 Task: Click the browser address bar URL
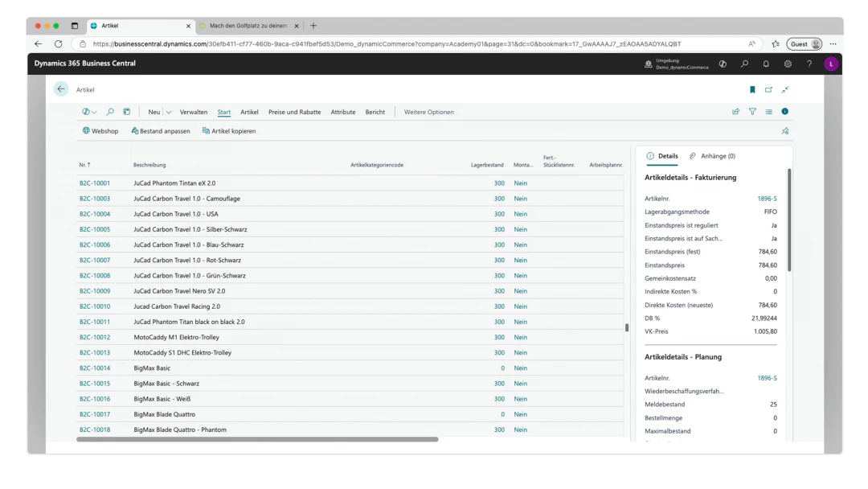[x=387, y=43]
